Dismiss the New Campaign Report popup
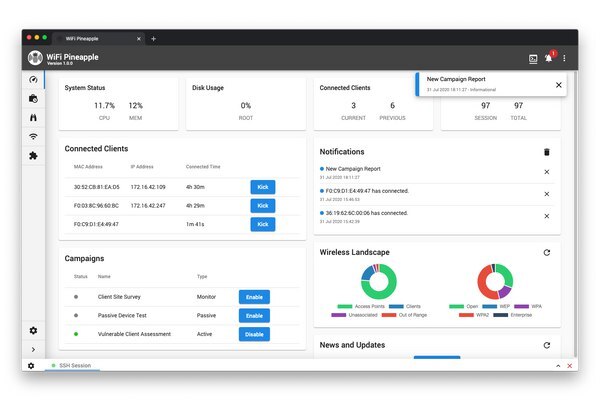This screenshot has width=600, height=400. point(558,85)
